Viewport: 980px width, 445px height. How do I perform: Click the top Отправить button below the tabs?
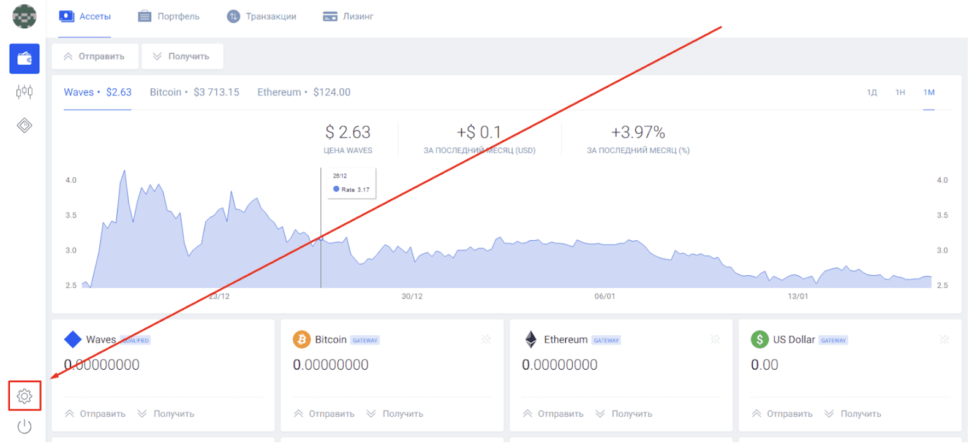click(x=95, y=56)
